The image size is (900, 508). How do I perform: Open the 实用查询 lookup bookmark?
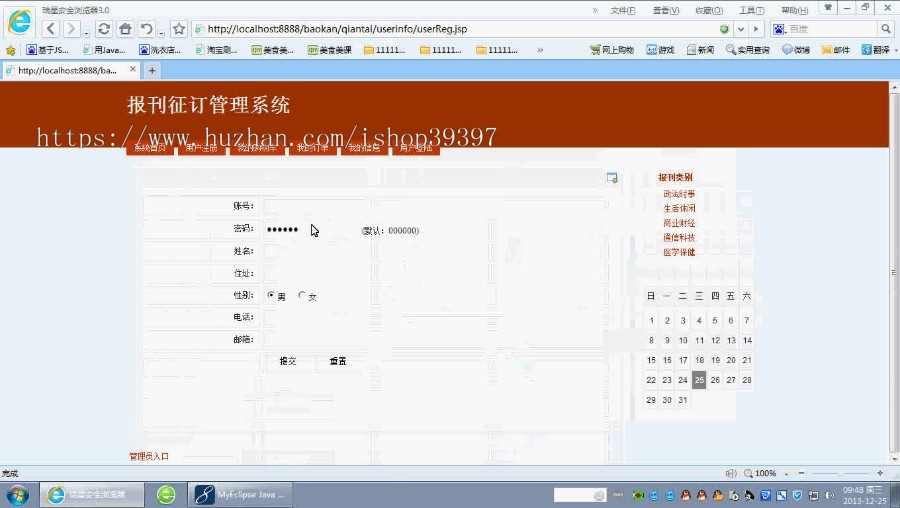click(x=747, y=50)
